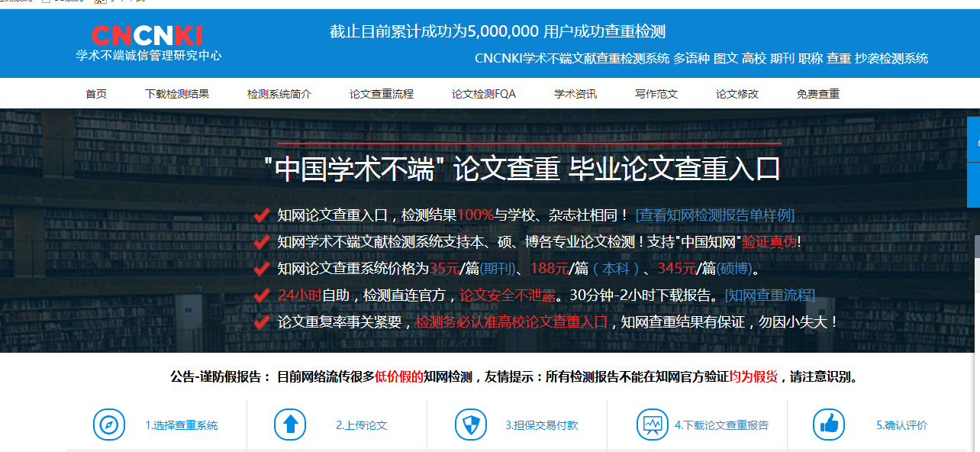
Task: Click the 188元 undergraduate price text
Action: pyautogui.click(x=550, y=269)
